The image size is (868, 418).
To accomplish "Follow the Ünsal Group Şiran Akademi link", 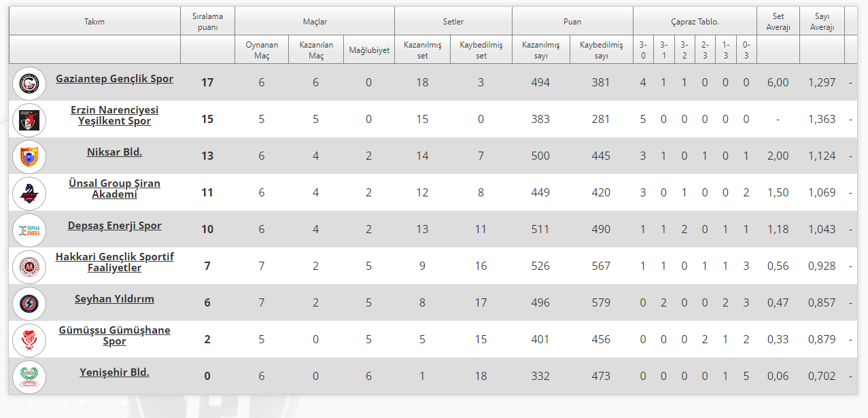I will (x=114, y=188).
